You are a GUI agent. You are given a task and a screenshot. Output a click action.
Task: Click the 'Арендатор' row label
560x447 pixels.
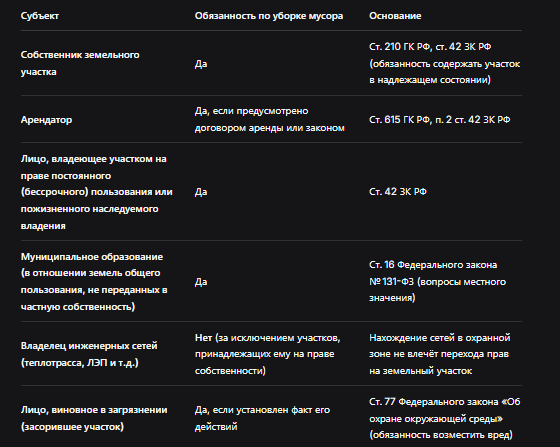tap(46, 120)
